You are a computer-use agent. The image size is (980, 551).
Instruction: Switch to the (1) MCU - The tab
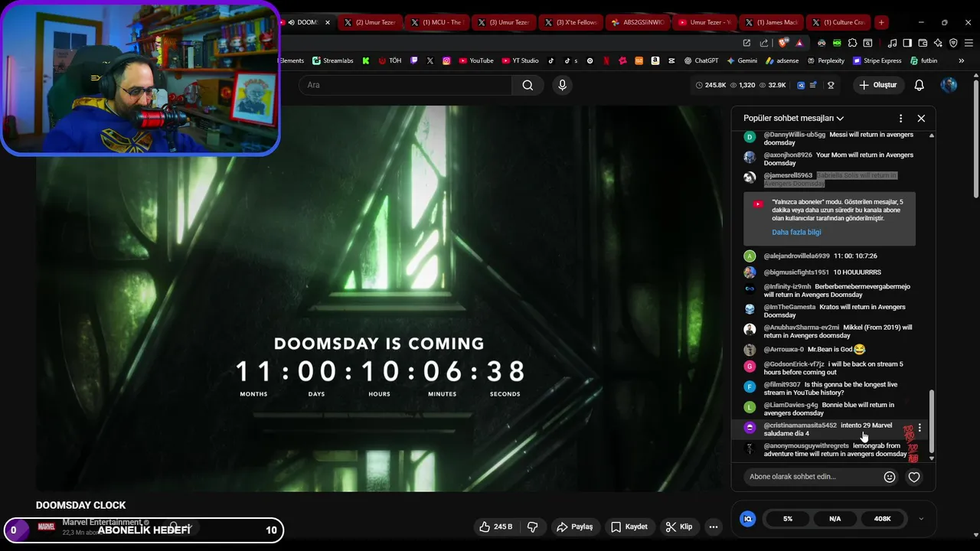[x=436, y=22]
